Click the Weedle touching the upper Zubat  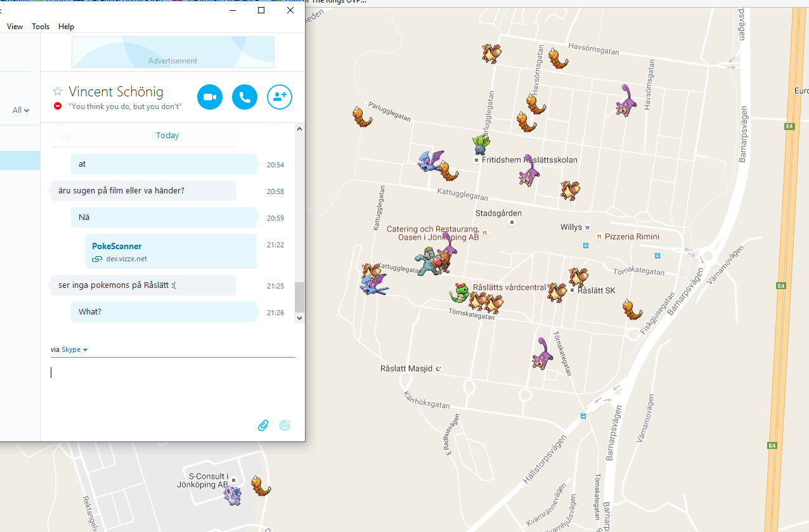(x=448, y=171)
